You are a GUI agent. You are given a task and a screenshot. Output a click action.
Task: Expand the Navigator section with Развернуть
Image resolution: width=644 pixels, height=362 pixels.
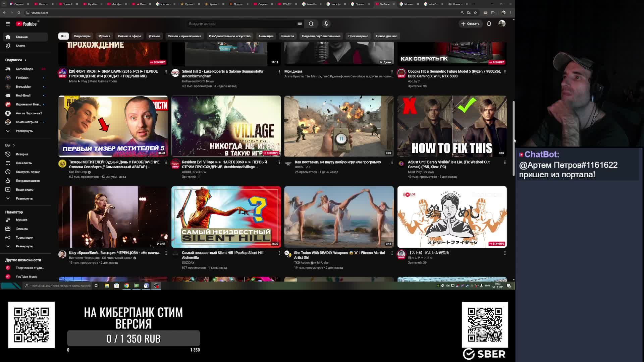(x=24, y=246)
